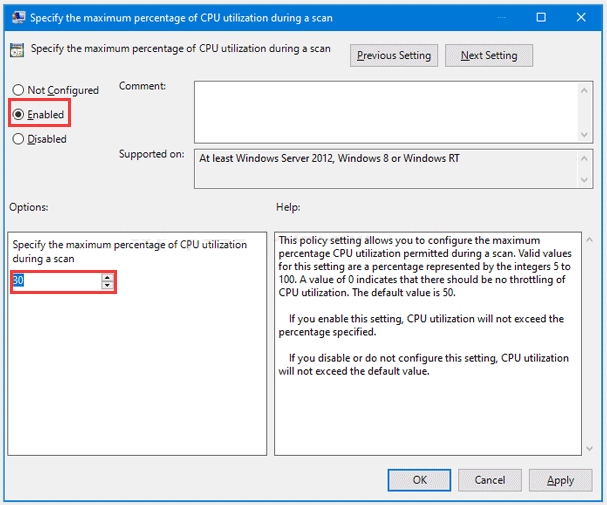Go to Next Setting
This screenshot has height=505, width=607.
click(489, 56)
